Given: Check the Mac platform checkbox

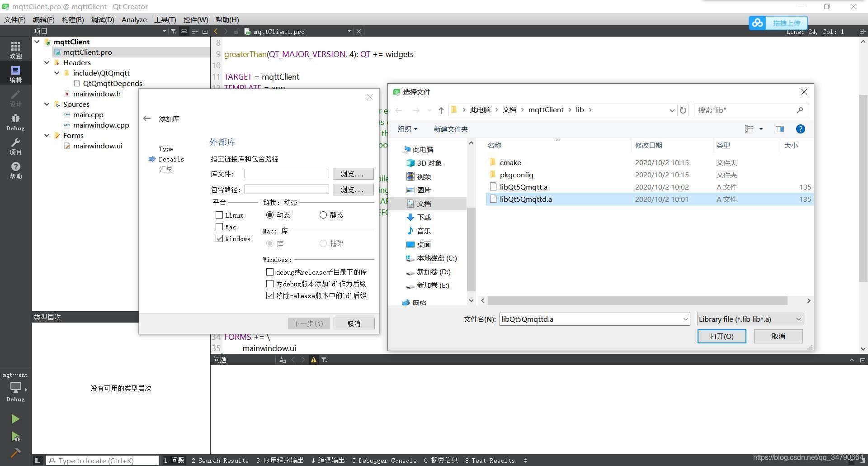Looking at the screenshot, I should (219, 227).
